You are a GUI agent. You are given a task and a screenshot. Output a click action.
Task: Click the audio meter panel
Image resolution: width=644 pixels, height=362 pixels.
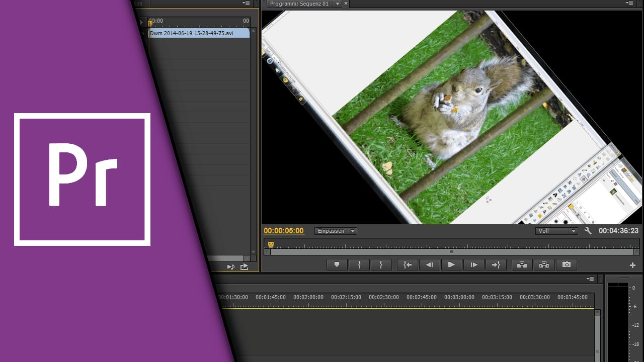pyautogui.click(x=623, y=319)
